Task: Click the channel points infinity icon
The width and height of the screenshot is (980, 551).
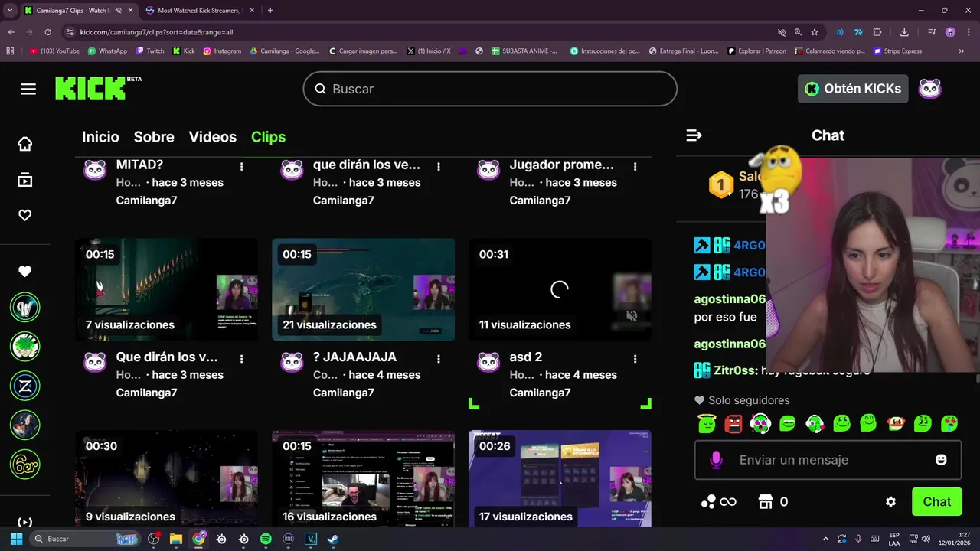Action: [x=719, y=502]
